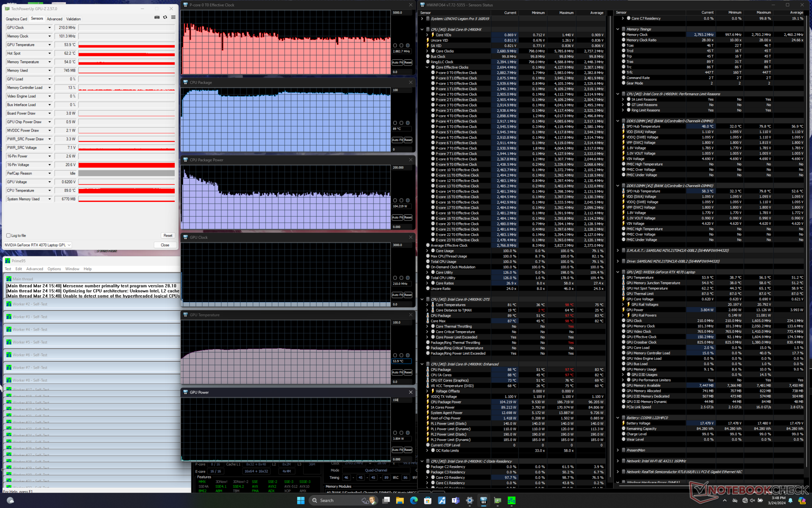Pick first color swatch in P-core 0 graph
Viewport: 812px width, 508px height.
395,45
